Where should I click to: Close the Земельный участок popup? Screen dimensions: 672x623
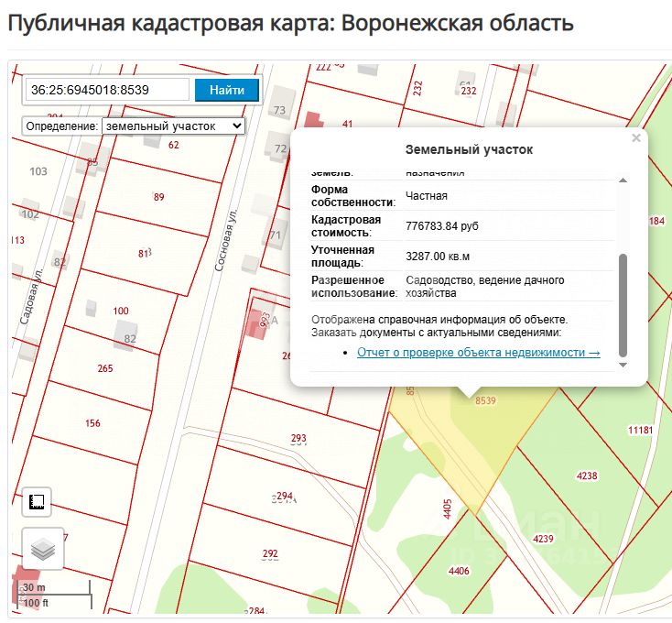pos(636,138)
